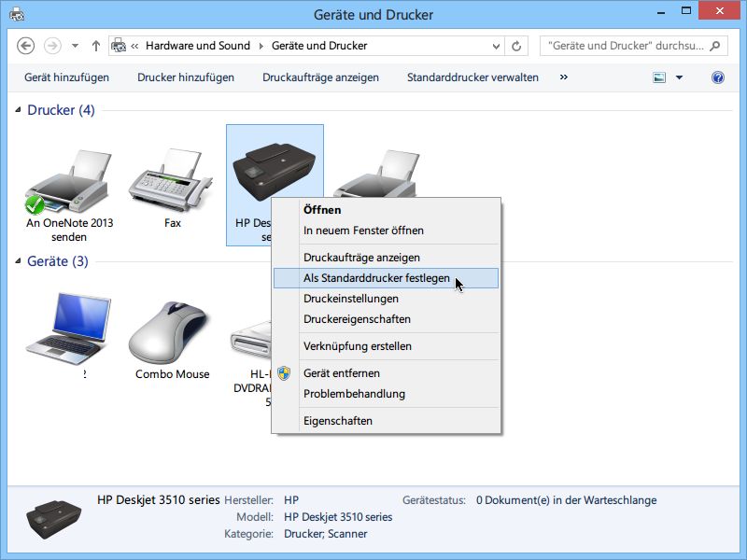Expand the address bar history dropdown

496,46
